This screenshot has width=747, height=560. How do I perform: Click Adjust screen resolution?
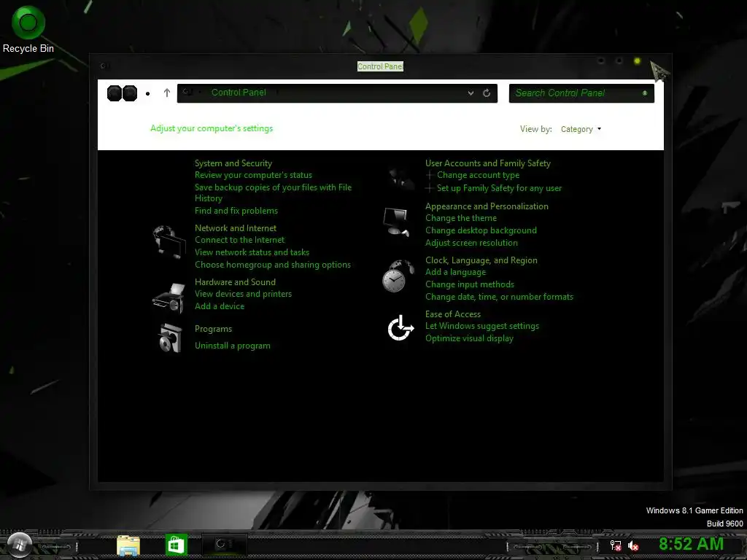point(471,243)
